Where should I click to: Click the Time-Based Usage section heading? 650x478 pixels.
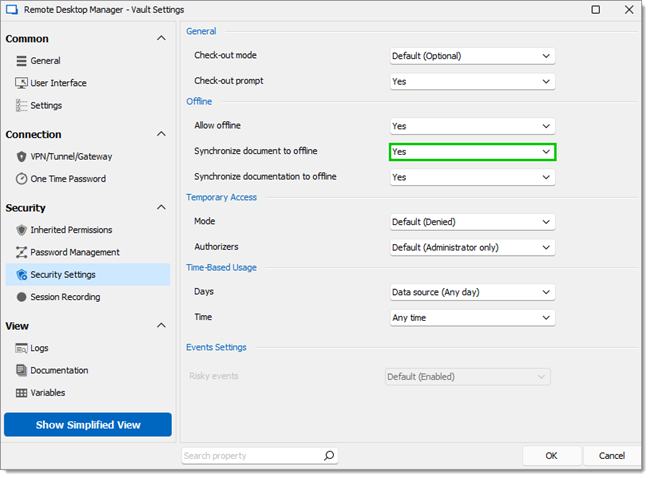pos(221,267)
